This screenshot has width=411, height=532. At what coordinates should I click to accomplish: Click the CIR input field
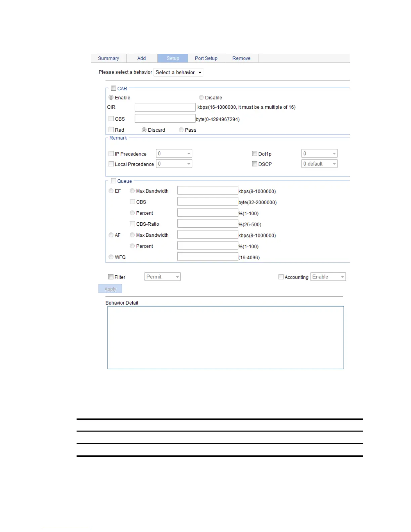click(x=165, y=107)
